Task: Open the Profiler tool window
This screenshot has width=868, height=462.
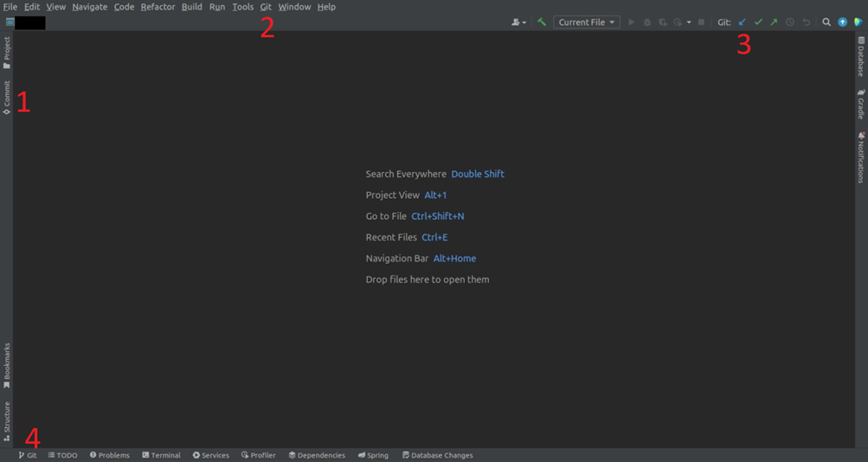Action: point(259,455)
